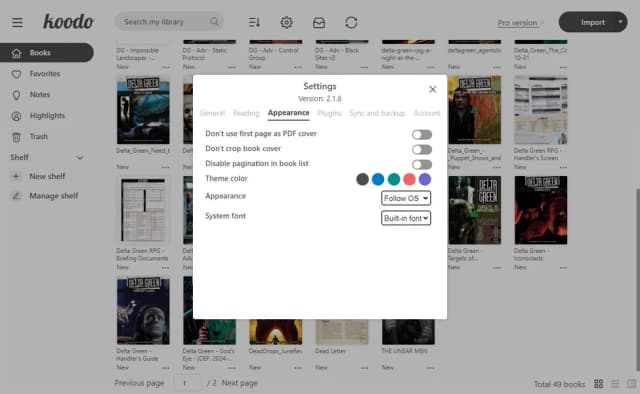This screenshot has width=640, height=394.
Task: Click the sort books icon
Action: [254, 22]
